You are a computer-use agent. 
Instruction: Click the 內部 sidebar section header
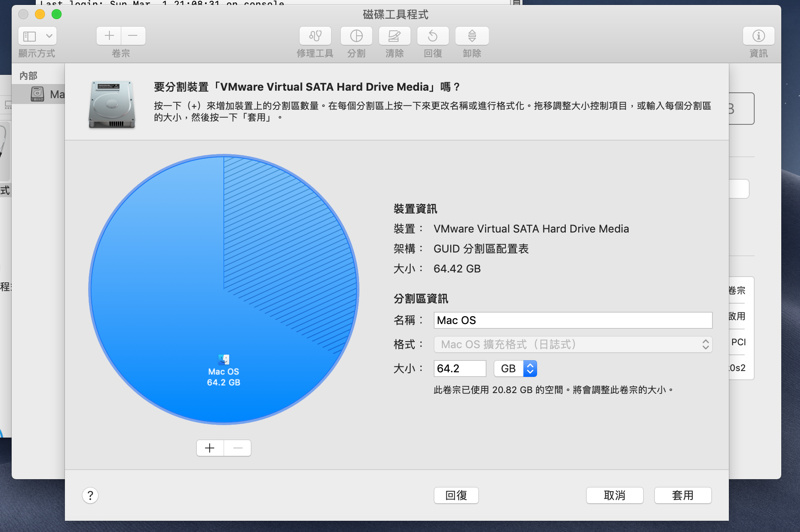pyautogui.click(x=28, y=76)
